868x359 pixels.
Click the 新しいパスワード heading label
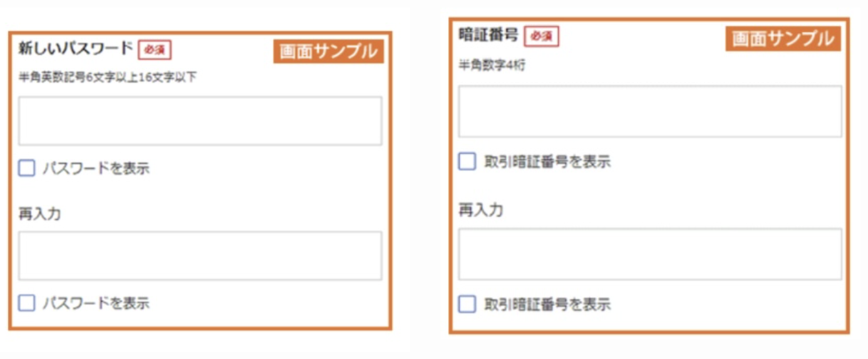[76, 48]
